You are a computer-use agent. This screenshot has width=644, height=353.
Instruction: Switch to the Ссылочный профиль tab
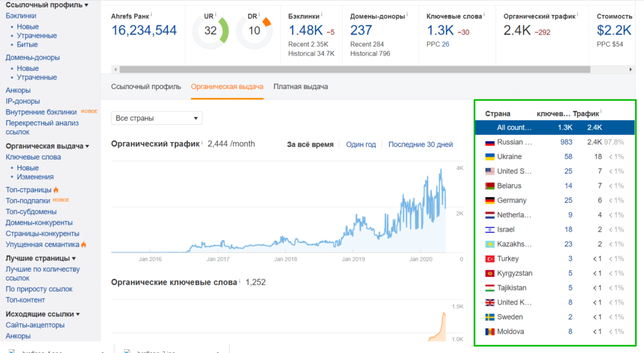click(146, 87)
